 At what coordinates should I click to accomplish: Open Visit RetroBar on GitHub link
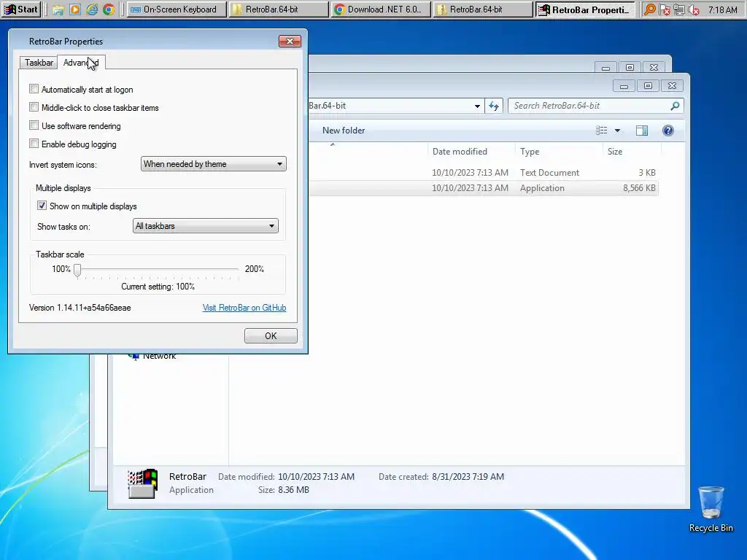click(x=244, y=308)
